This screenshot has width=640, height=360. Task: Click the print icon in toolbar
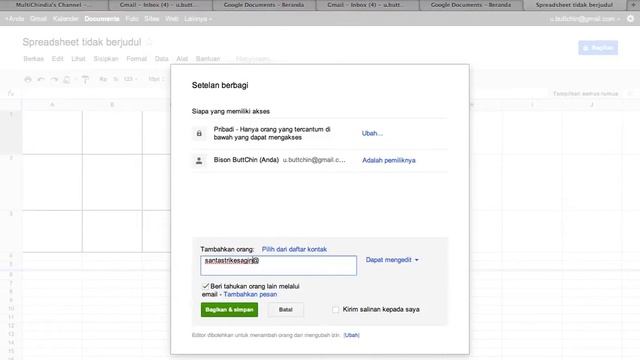[x=28, y=79]
